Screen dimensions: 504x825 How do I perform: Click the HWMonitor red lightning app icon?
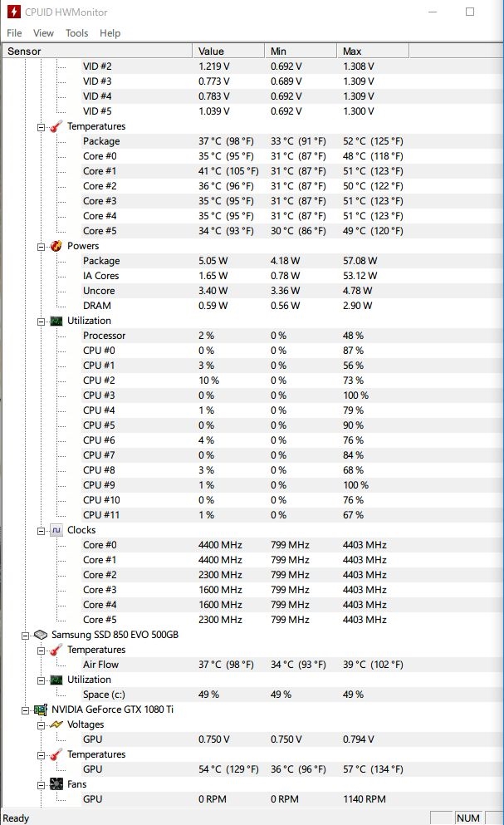pyautogui.click(x=13, y=12)
